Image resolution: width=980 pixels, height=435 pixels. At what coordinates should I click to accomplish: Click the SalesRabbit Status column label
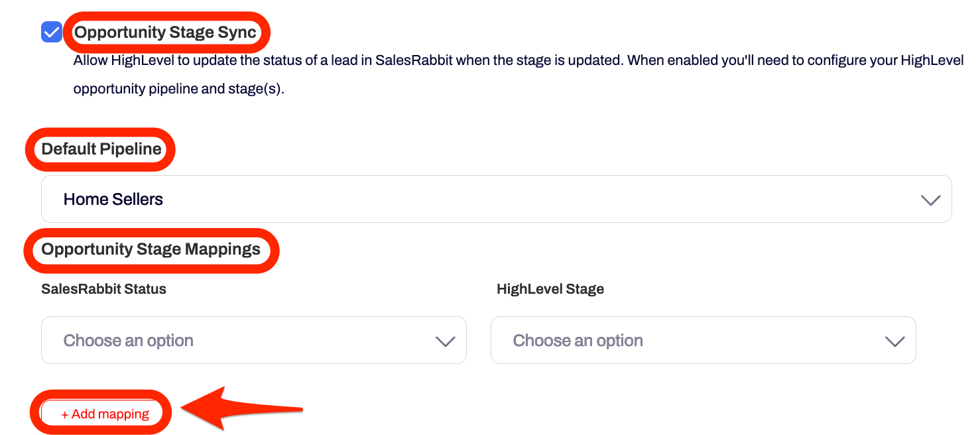[x=103, y=288]
